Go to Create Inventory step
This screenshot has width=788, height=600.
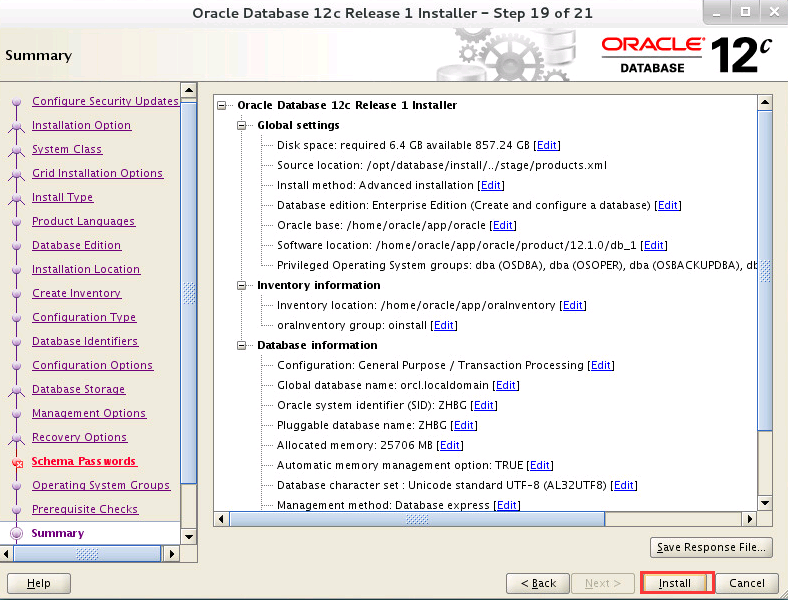click(76, 293)
